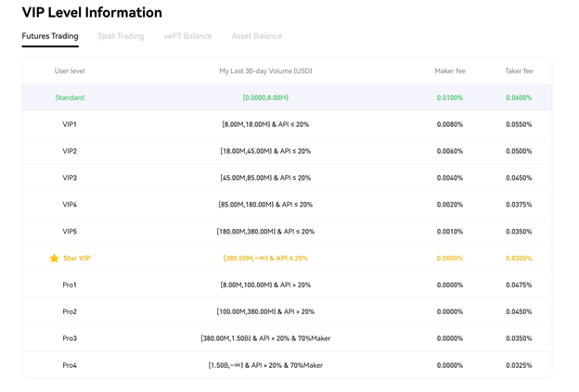579x392 pixels.
Task: Select the Pro4 level label
Action: click(70, 365)
